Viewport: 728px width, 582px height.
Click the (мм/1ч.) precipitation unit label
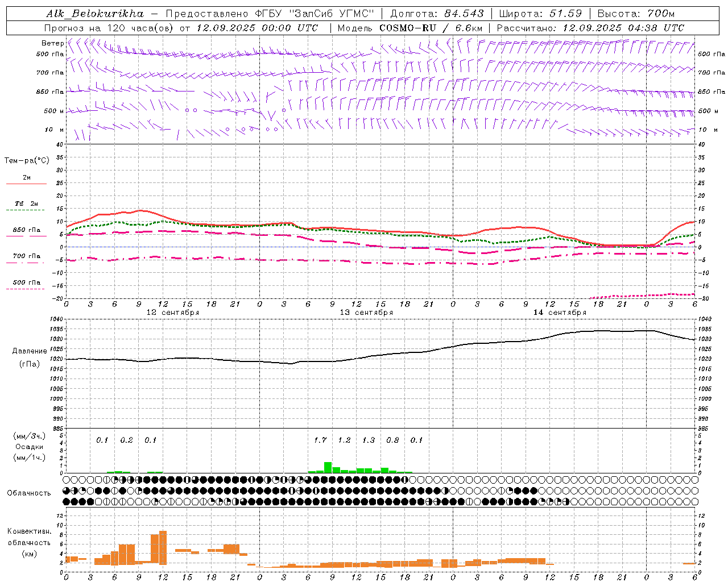[x=30, y=458]
